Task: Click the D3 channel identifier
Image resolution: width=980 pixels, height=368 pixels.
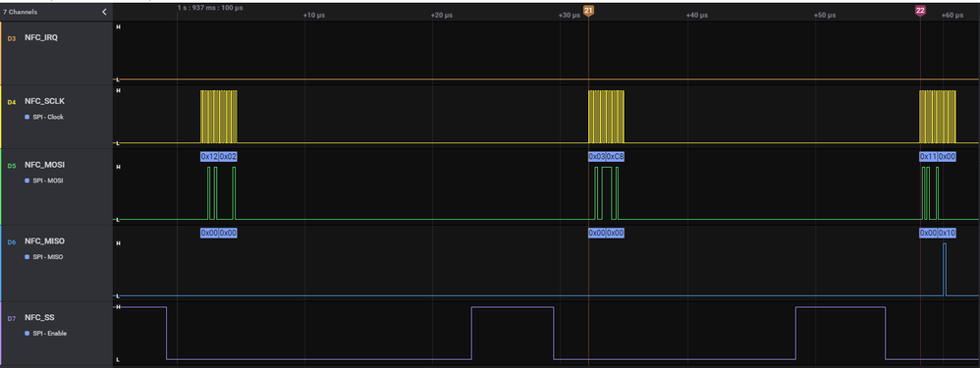Action: pos(11,38)
